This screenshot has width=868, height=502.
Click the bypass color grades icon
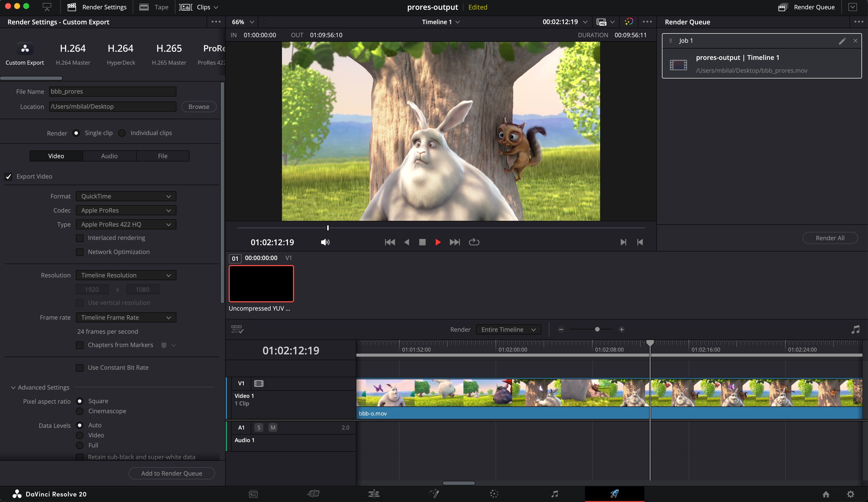(629, 22)
